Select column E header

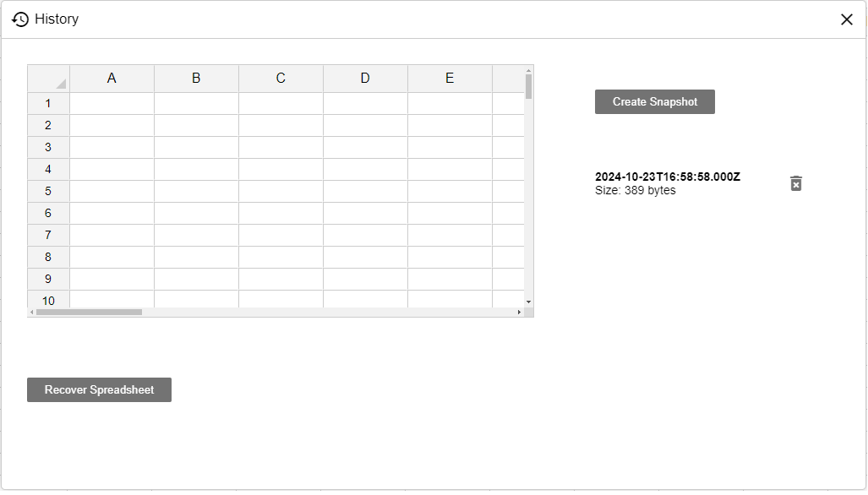click(x=450, y=79)
